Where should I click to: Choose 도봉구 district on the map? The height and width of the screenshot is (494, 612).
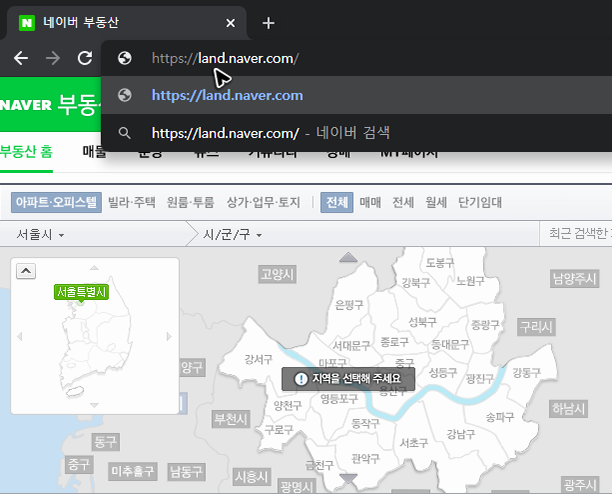(440, 263)
